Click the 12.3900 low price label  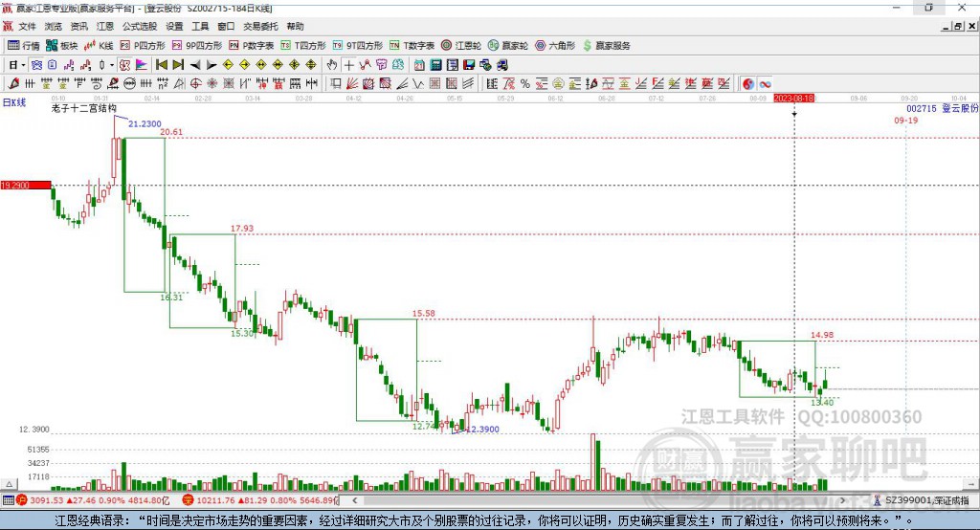[482, 430]
